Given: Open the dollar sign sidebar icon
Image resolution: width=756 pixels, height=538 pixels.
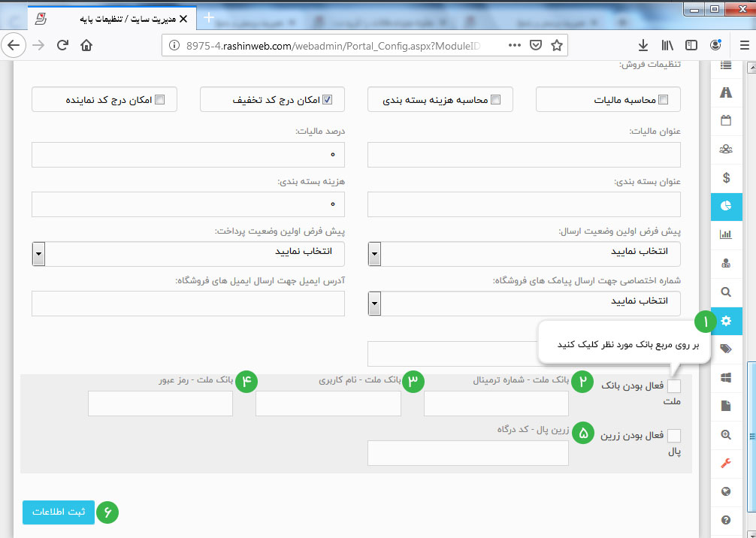Looking at the screenshot, I should (726, 177).
